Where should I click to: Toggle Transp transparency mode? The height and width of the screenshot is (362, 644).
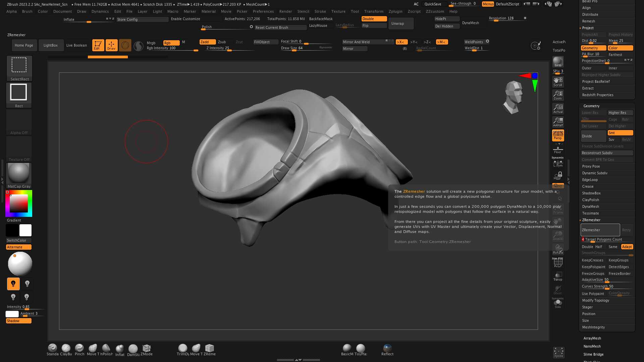point(558,276)
